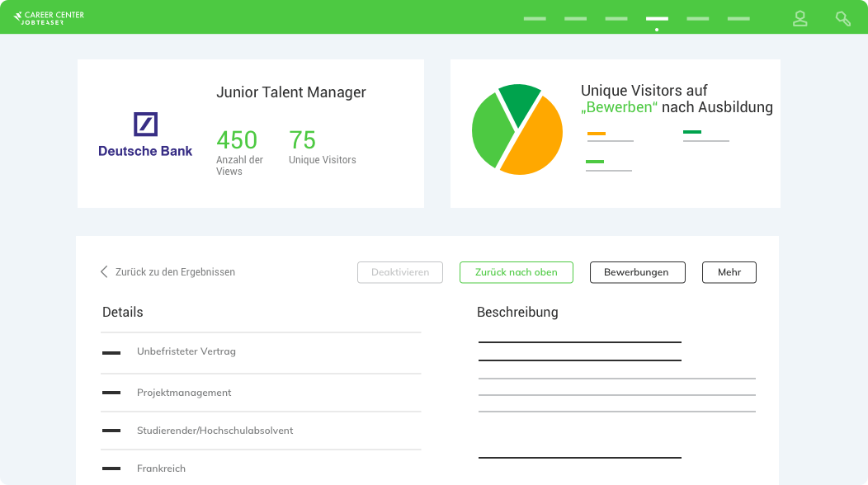Click the Career Center JobTeaser logo
Viewport: 868px width, 485px height.
pos(49,17)
